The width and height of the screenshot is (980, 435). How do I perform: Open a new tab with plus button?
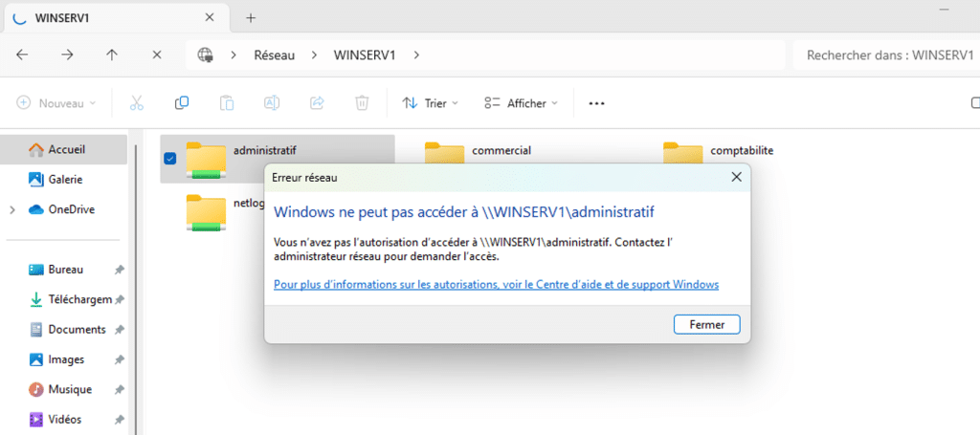click(251, 17)
